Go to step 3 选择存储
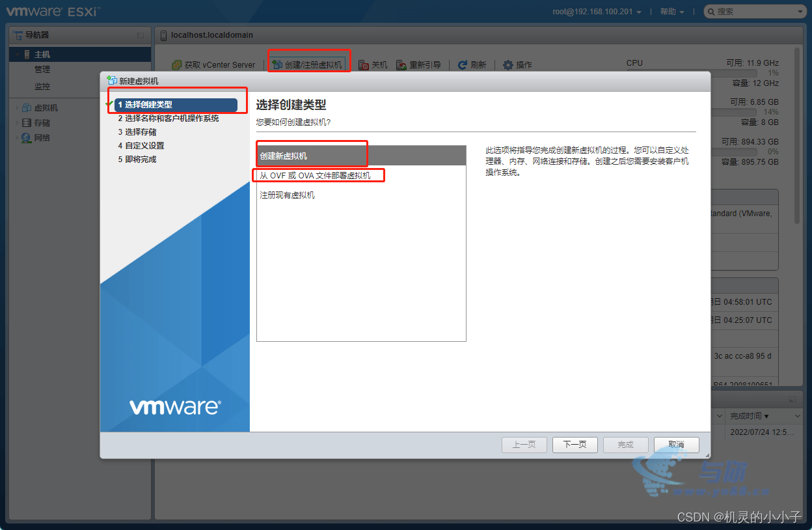Viewport: 812px width, 530px height. (x=137, y=132)
